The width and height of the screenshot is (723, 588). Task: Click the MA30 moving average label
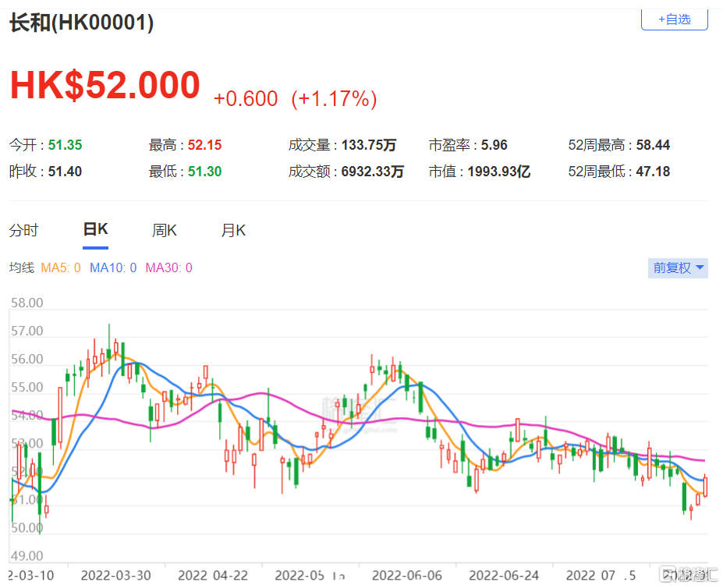pyautogui.click(x=168, y=268)
